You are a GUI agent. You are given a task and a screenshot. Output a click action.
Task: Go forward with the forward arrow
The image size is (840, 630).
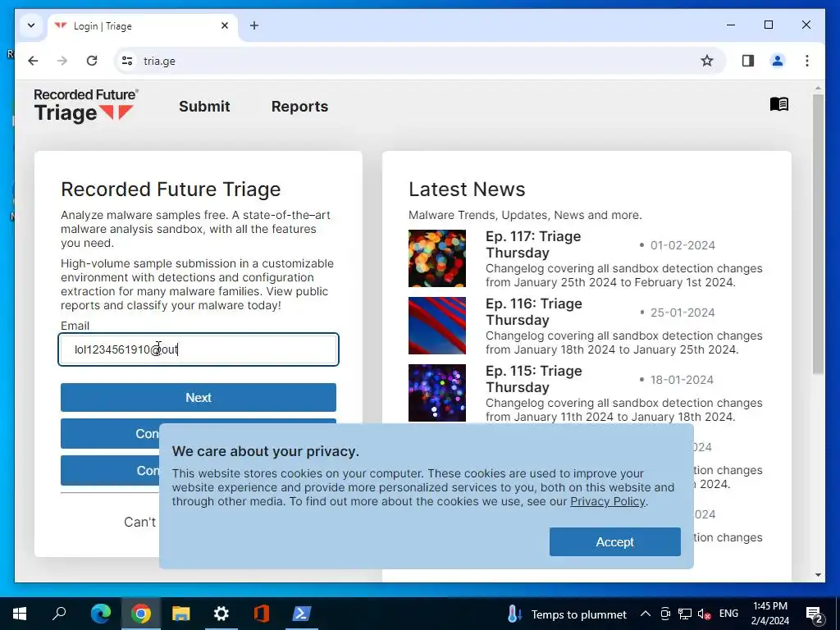[x=62, y=61]
